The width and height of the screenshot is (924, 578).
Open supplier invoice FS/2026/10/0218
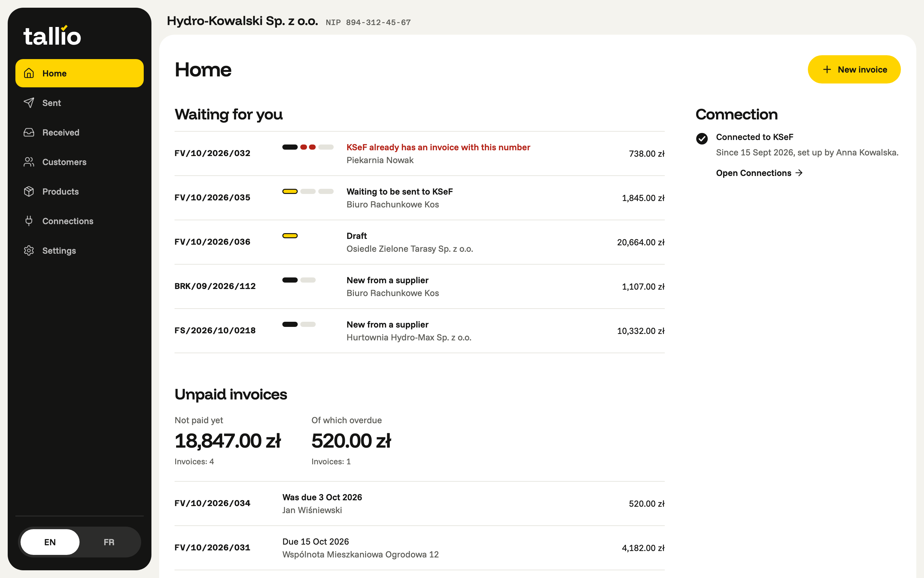419,331
